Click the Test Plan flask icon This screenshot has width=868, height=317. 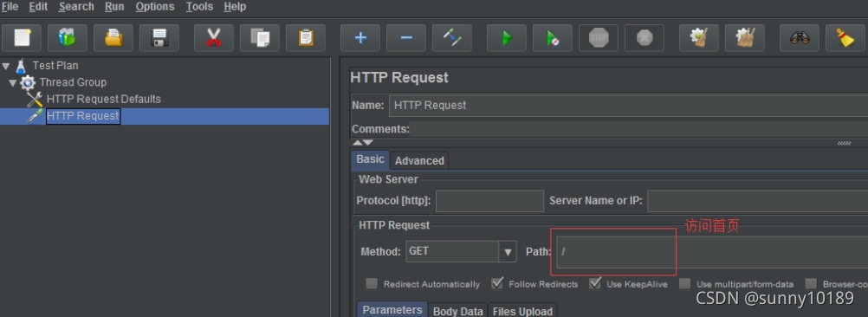coord(21,66)
